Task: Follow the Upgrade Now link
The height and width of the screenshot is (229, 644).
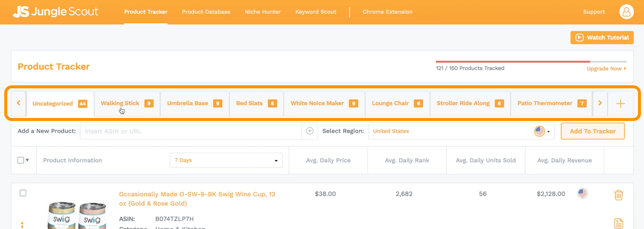Action: [607, 69]
